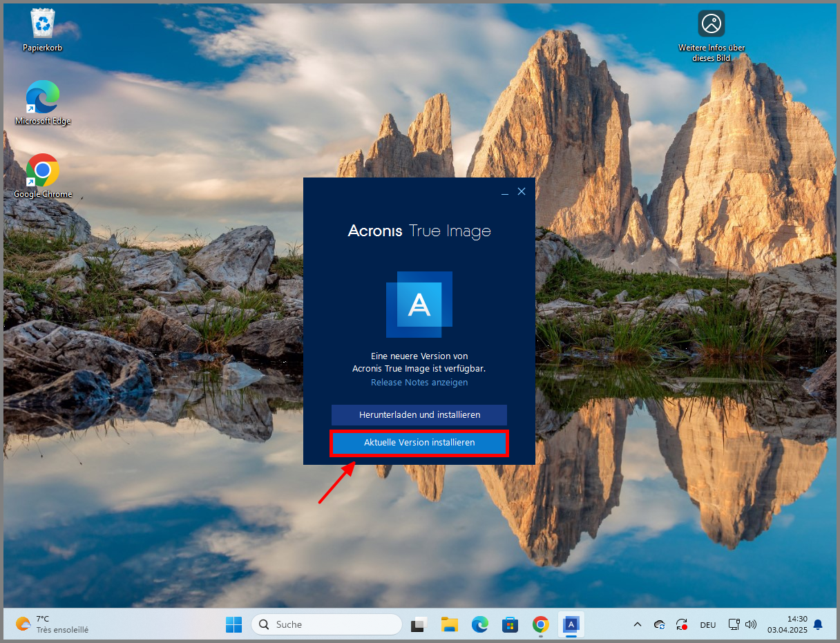840x643 pixels.
Task: Open the volume icon in the system tray
Action: (x=751, y=625)
